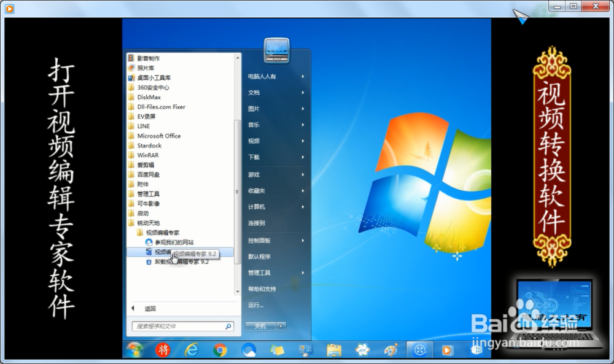Expand 下载 submenu arrow
Image resolution: width=614 pixels, height=364 pixels.
(x=303, y=157)
